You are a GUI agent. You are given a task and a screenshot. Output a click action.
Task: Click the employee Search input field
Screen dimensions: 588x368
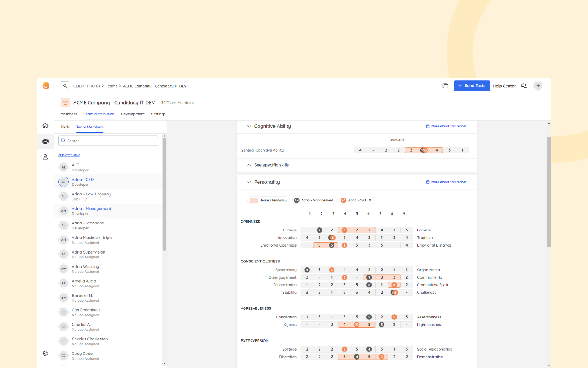click(108, 141)
